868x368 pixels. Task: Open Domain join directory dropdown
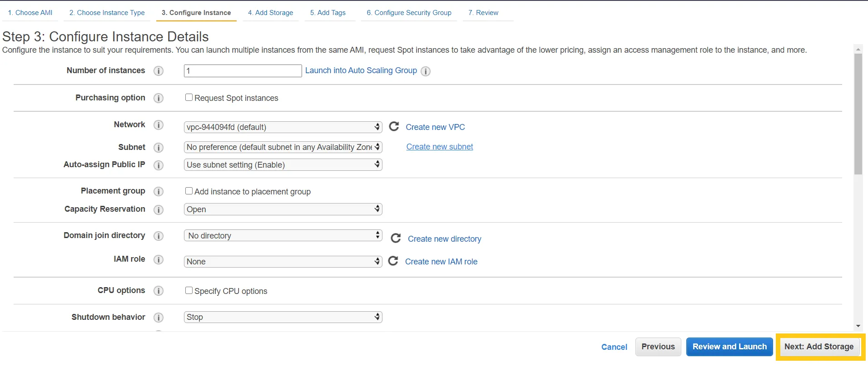(283, 235)
